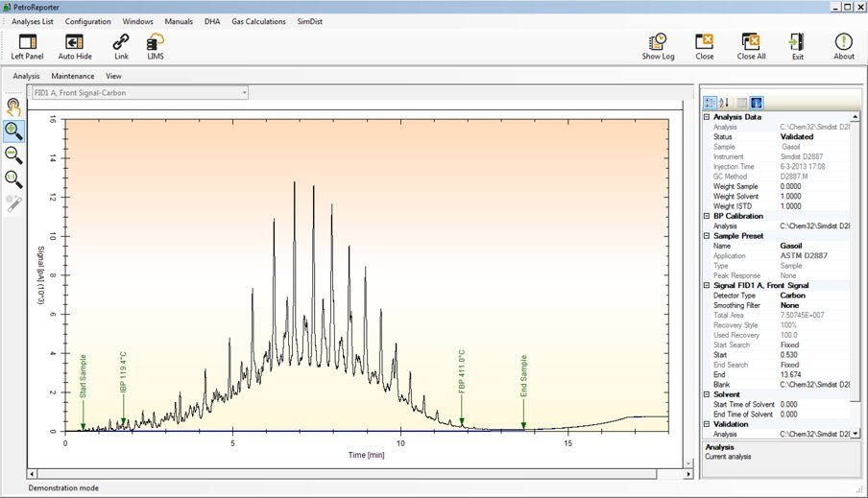Open the Maintenance submenu

click(x=73, y=76)
